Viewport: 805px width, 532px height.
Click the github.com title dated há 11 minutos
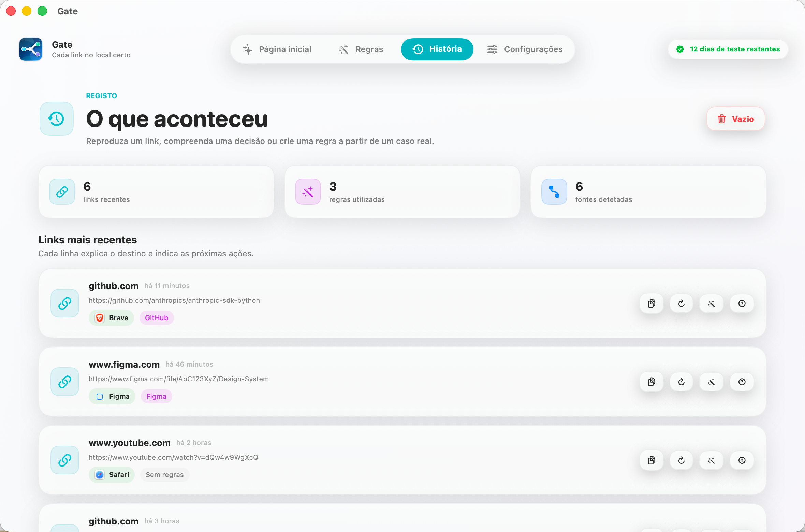(x=114, y=286)
